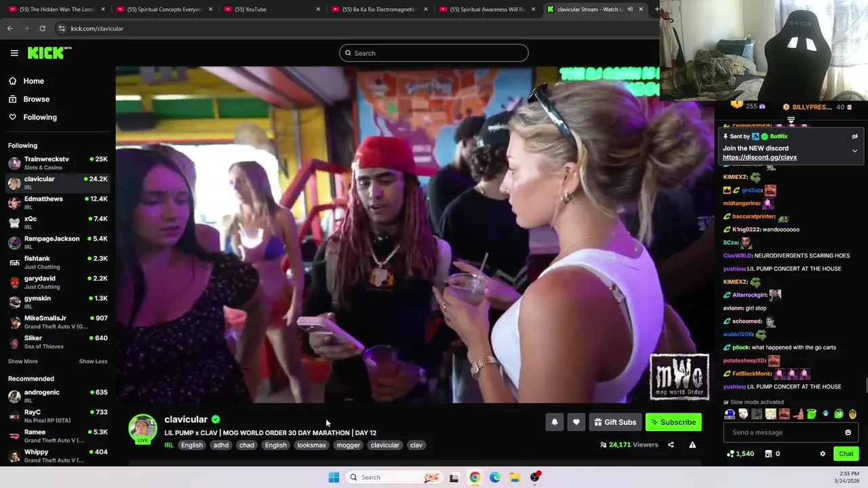
Task: Open Chrome from the taskbar
Action: point(475,477)
